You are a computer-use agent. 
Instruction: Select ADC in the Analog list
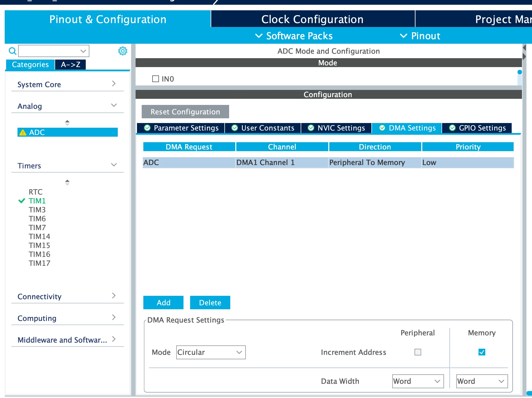tap(68, 132)
